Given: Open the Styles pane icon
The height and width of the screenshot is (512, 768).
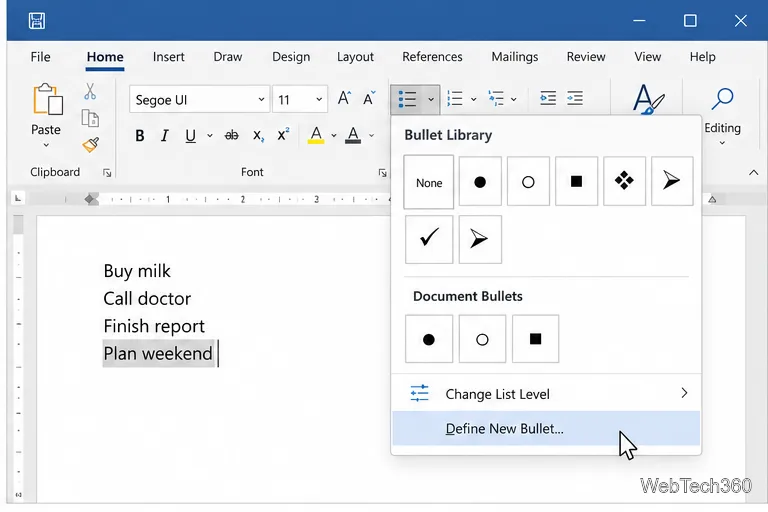Looking at the screenshot, I should click(x=648, y=98).
